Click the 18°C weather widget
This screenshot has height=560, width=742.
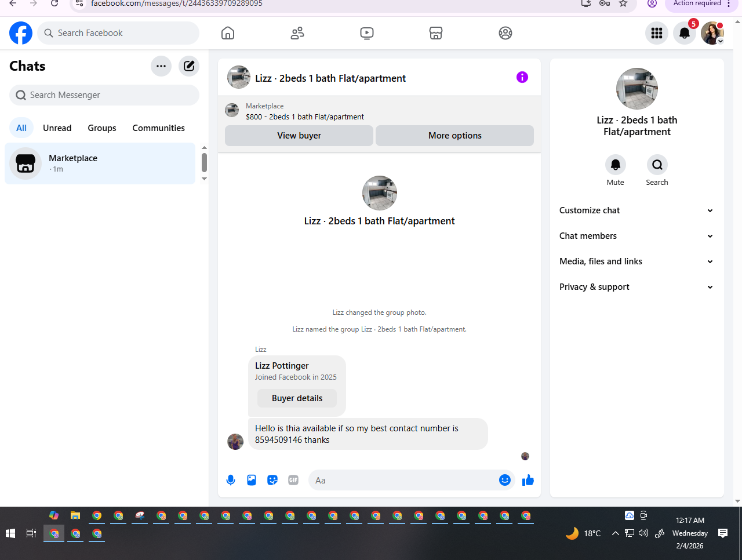[x=583, y=533]
